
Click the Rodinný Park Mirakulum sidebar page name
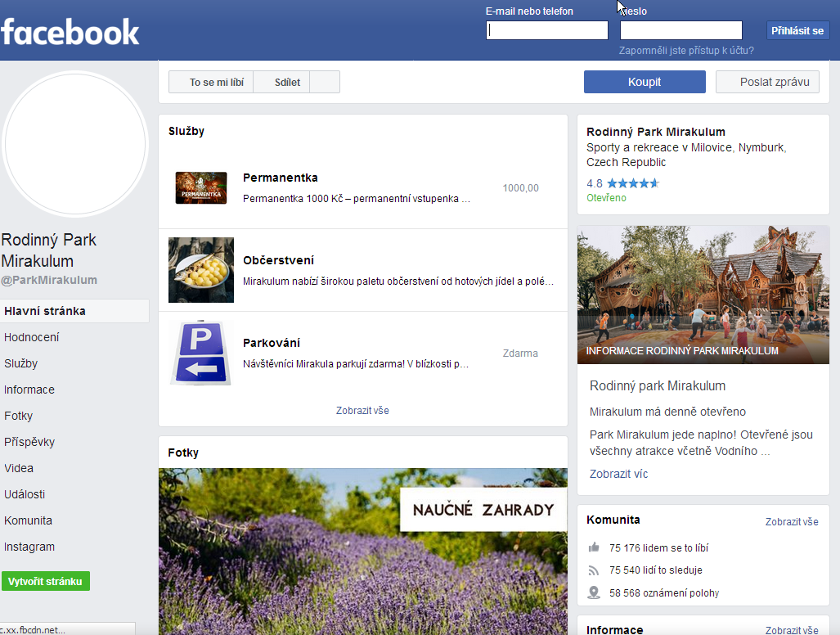point(49,250)
